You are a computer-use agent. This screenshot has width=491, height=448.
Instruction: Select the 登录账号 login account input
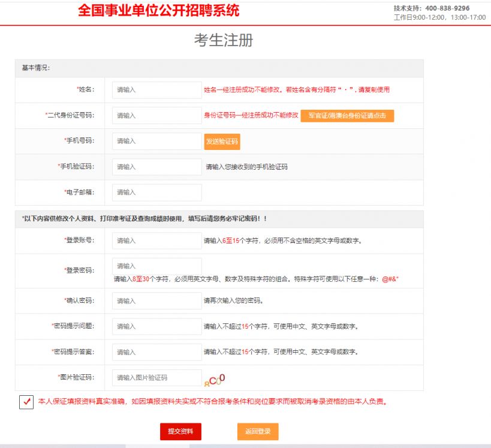(156, 240)
